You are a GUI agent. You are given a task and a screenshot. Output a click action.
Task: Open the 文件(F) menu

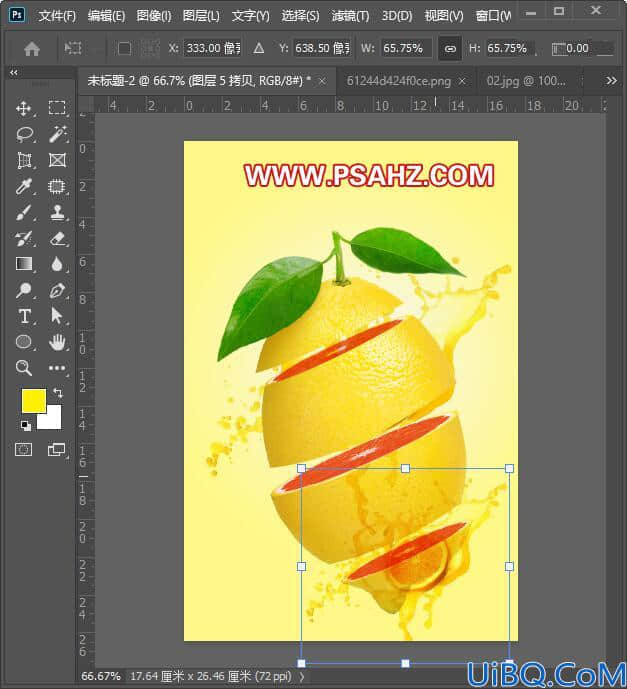[57, 16]
